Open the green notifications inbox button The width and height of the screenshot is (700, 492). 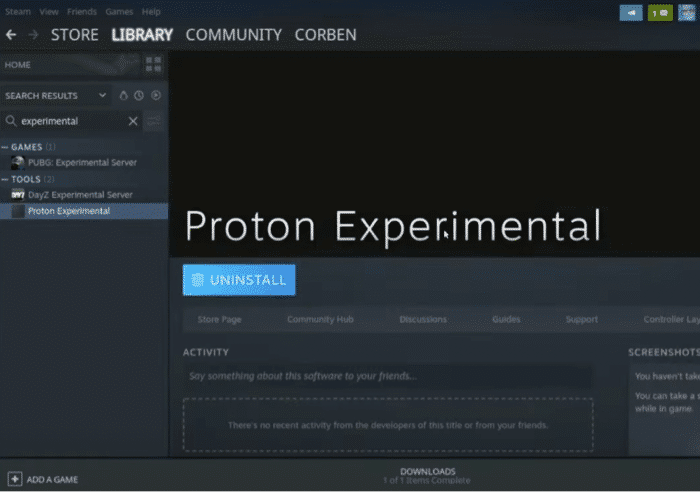660,13
